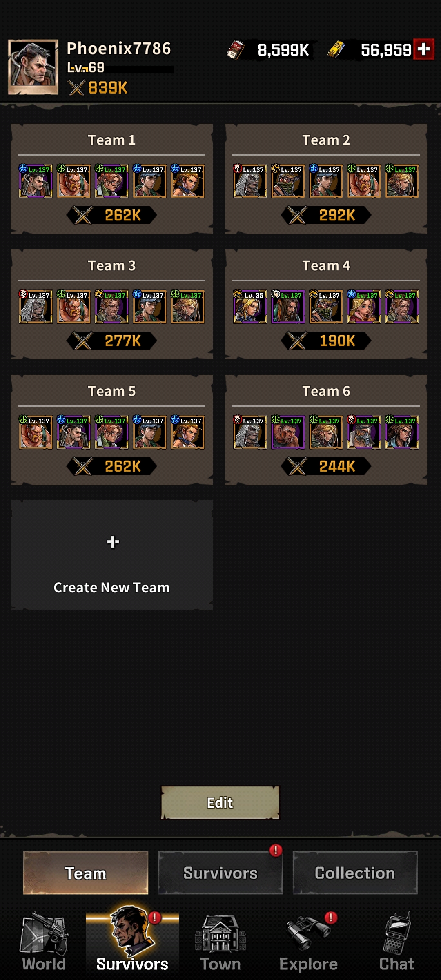Open the Phoenix7786 profile avatar
This screenshot has height=980, width=441.
coord(33,67)
